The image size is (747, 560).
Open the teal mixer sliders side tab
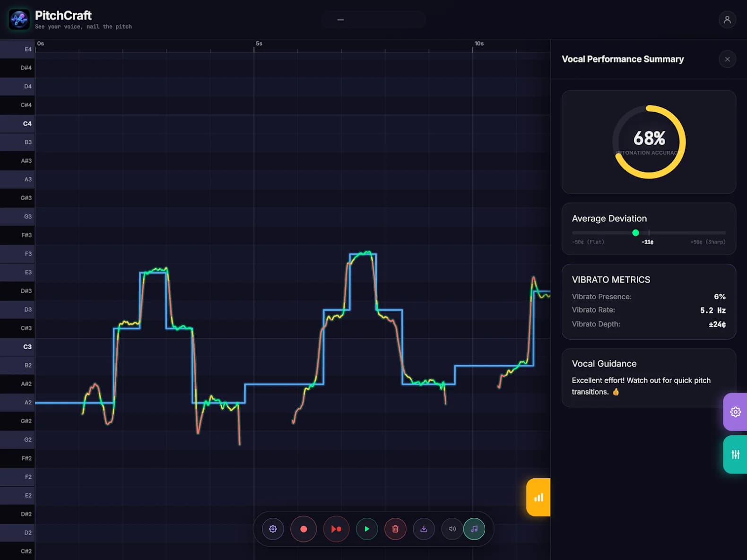point(735,454)
